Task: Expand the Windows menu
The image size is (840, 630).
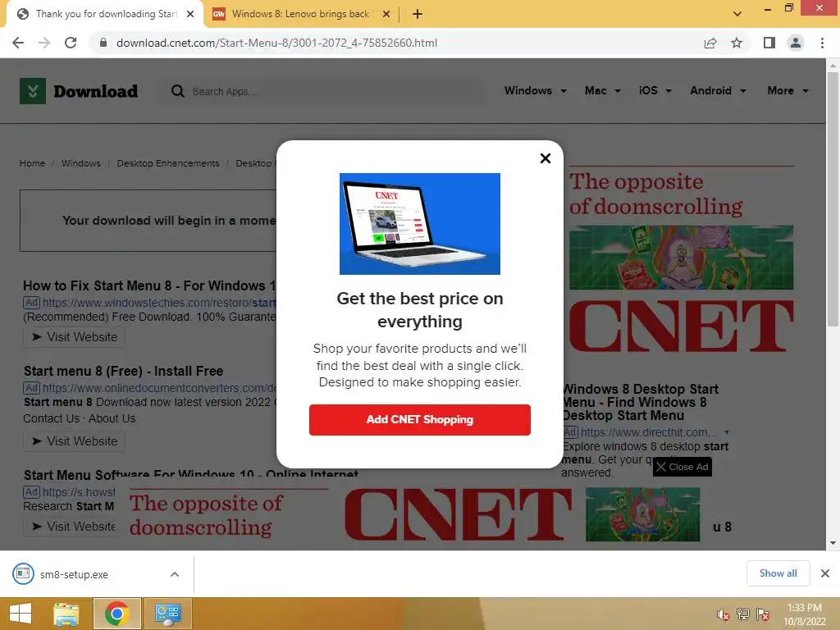Action: pos(535,90)
